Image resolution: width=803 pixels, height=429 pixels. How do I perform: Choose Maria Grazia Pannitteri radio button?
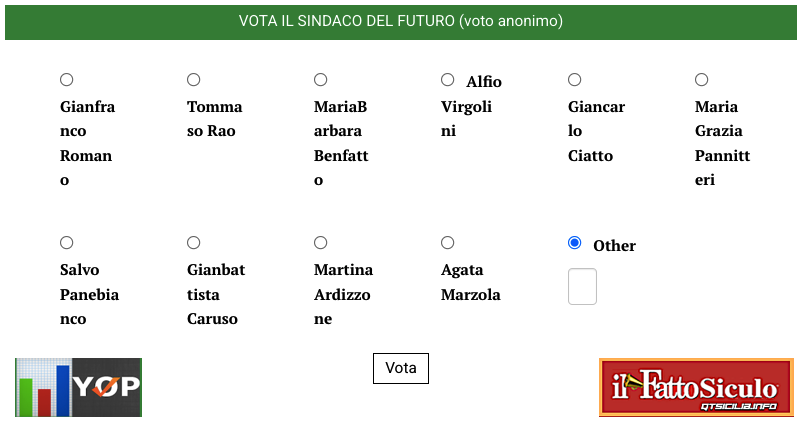pyautogui.click(x=702, y=80)
